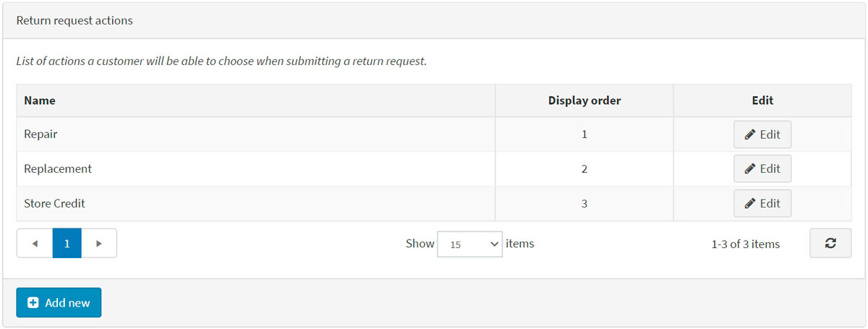
Task: Click display order value 2 for Replacement
Action: tap(584, 168)
